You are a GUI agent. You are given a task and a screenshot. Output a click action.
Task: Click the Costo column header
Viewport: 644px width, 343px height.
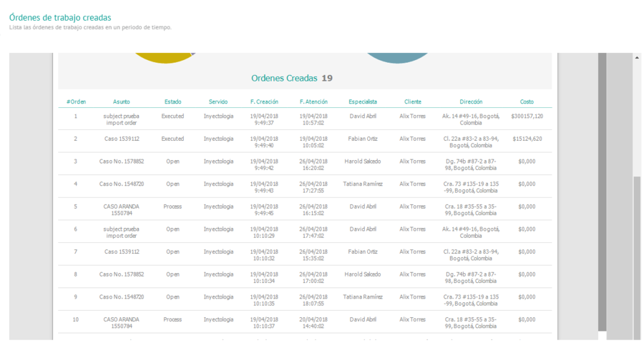(x=527, y=101)
